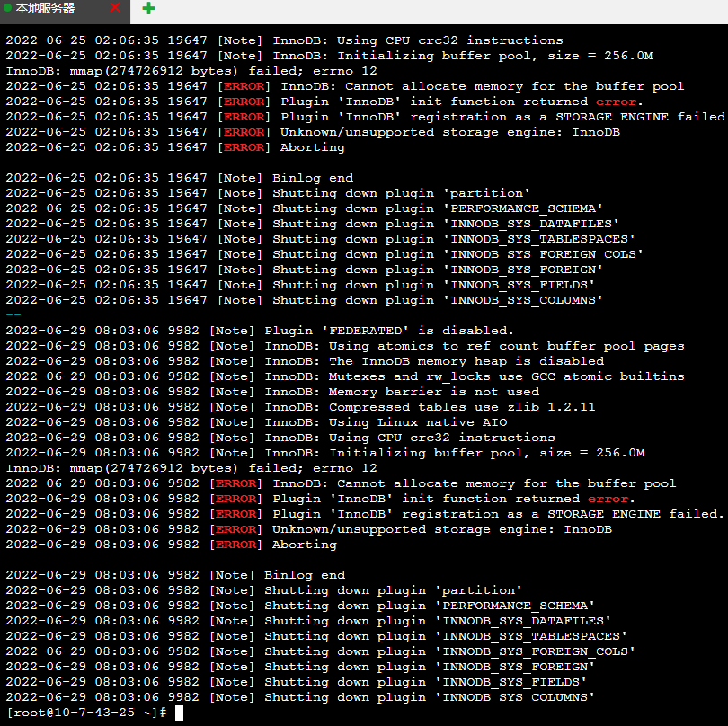The image size is (728, 726).
Task: Click 19647 error 'Unknown/unsupported storage engine: InnoDB'
Action: [313, 132]
